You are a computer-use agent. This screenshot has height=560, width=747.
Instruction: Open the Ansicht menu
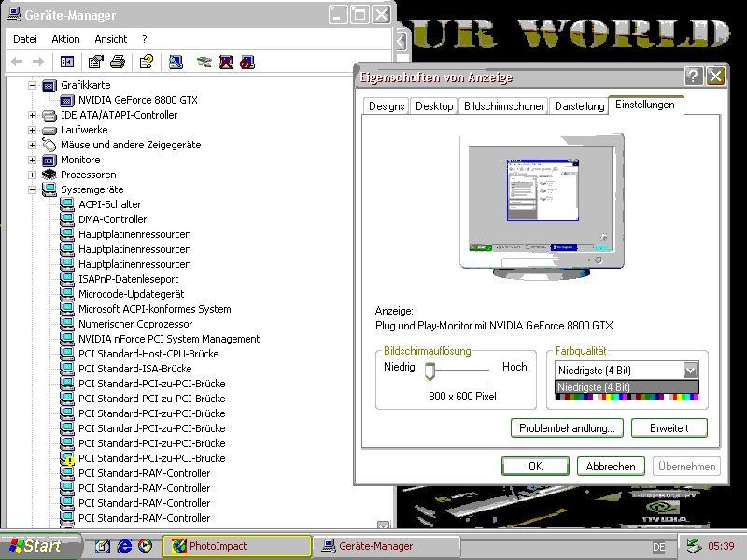110,39
